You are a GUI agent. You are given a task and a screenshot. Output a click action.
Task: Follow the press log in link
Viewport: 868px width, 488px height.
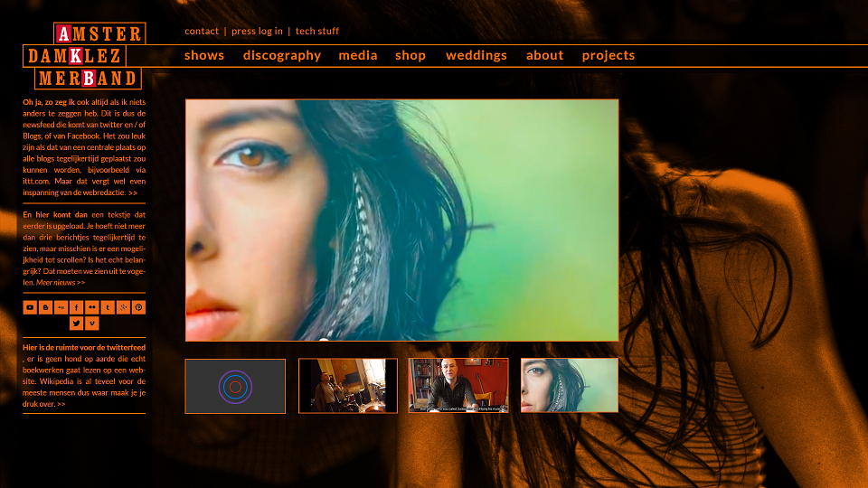pyautogui.click(x=257, y=31)
